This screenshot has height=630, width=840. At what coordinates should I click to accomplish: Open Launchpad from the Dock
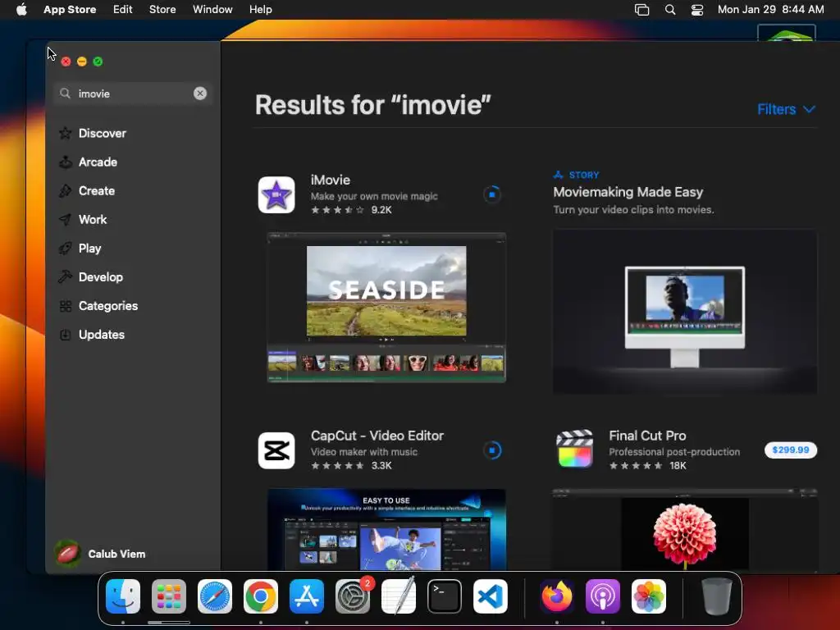pos(169,596)
